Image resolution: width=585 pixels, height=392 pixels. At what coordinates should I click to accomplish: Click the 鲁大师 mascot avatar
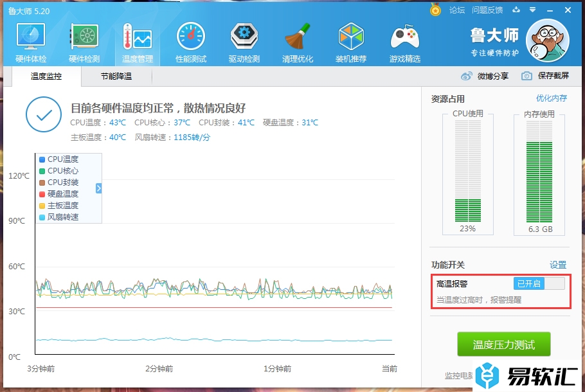547,40
